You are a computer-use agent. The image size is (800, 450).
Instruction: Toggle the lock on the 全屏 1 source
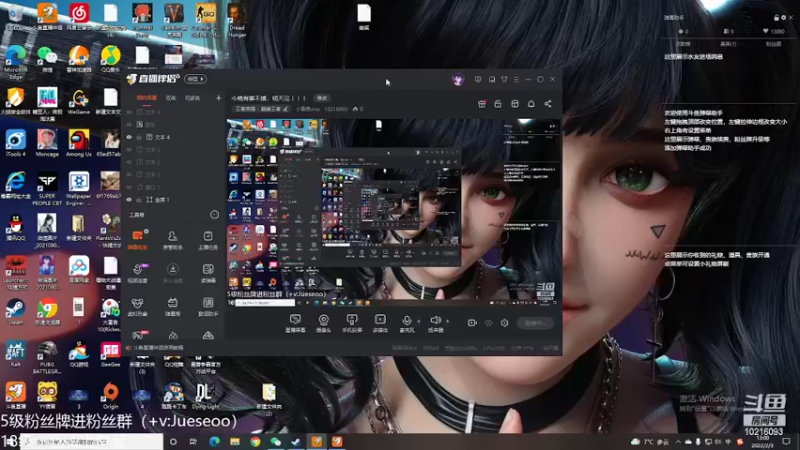pos(139,199)
